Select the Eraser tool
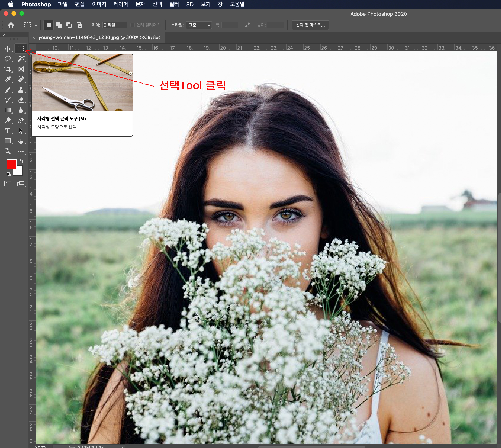The image size is (501, 448). click(21, 100)
